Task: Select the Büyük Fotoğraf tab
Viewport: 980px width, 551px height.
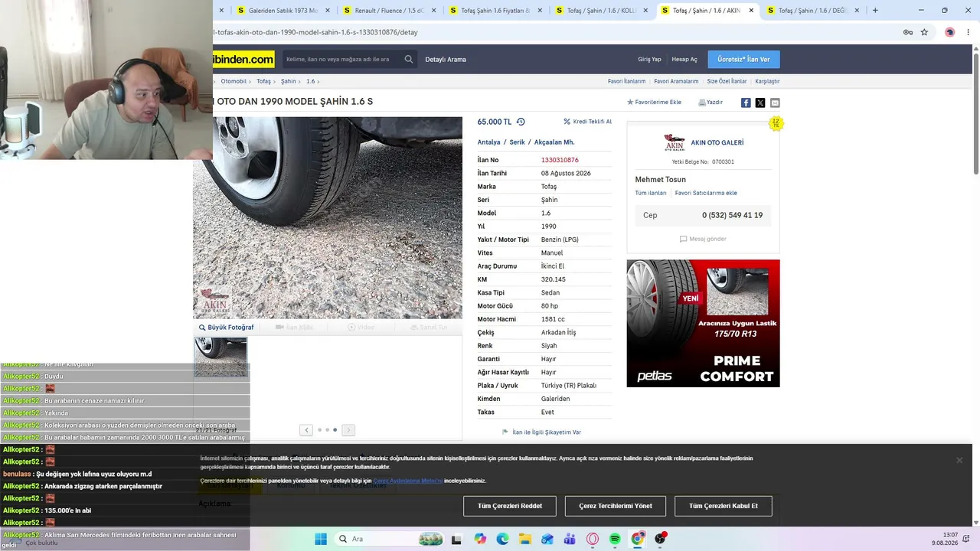Action: pyautogui.click(x=226, y=328)
